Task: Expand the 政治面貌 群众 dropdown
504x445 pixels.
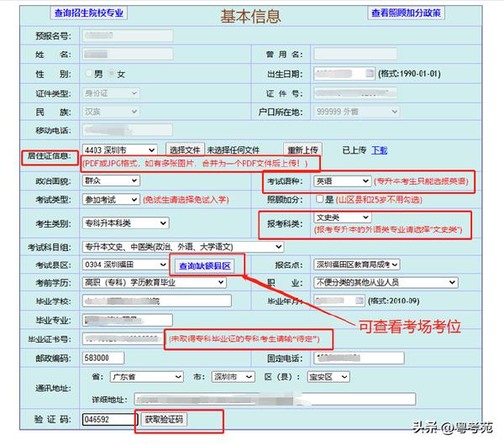Action: [x=111, y=181]
